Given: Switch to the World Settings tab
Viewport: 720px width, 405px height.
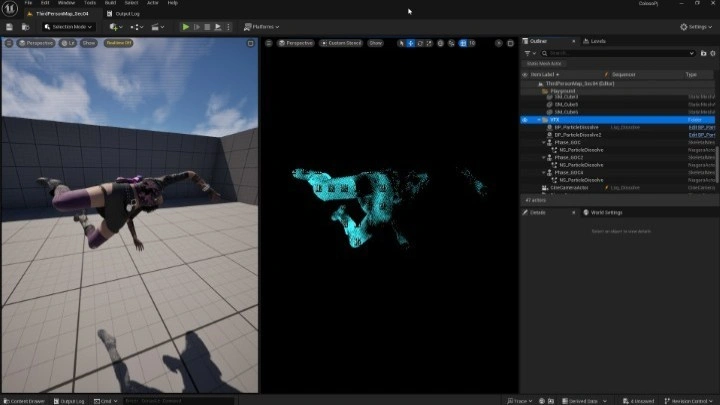Looking at the screenshot, I should (606, 213).
